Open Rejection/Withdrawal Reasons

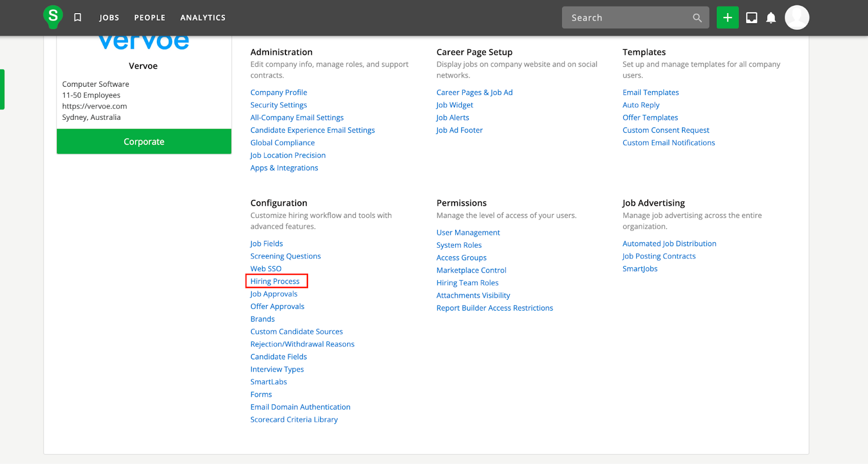click(x=302, y=344)
